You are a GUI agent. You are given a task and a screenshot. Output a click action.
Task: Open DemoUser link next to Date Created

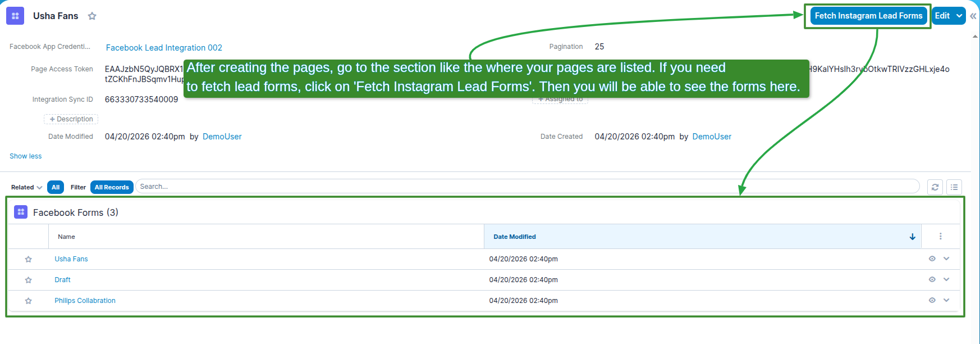[712, 137]
